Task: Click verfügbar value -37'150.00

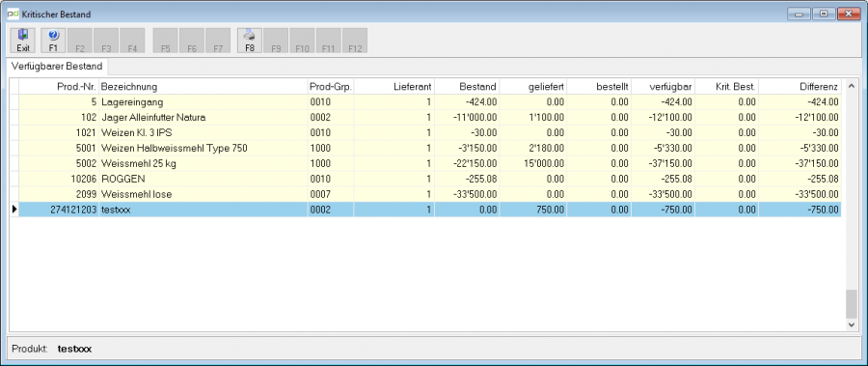Action: [x=671, y=163]
